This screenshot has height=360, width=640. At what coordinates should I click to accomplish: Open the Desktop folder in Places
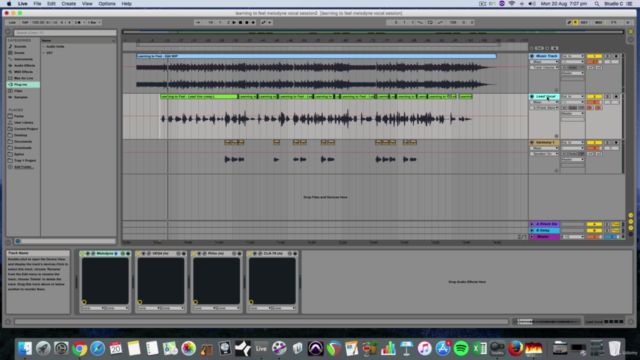tap(20, 135)
